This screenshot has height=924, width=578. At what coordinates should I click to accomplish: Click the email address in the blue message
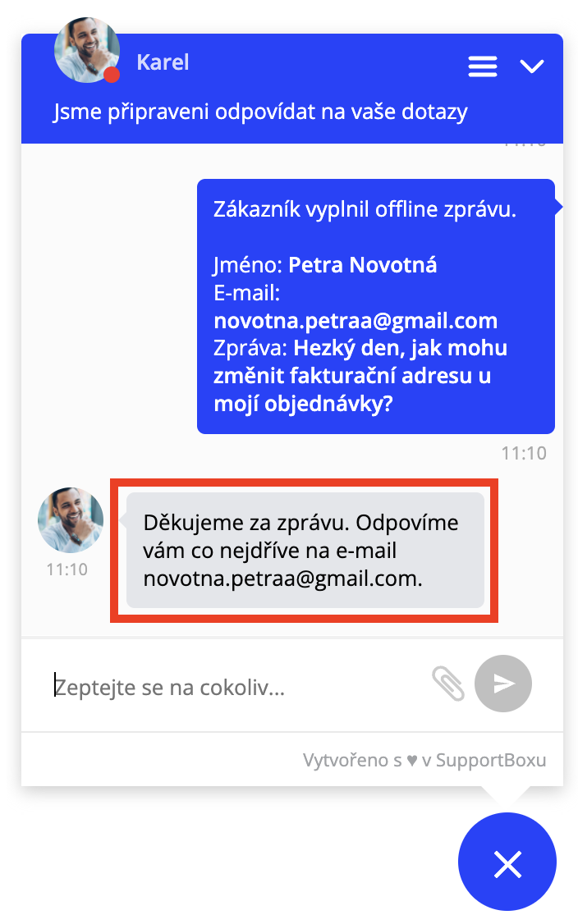(x=356, y=321)
